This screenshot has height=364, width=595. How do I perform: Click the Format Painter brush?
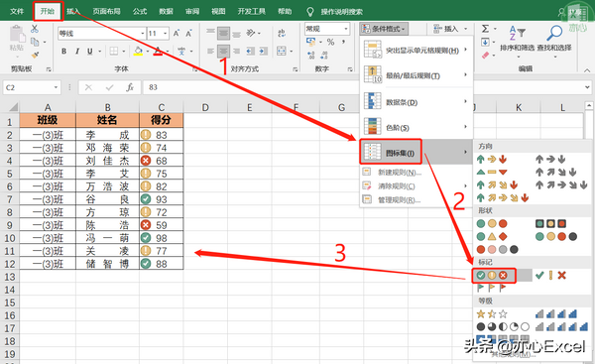[35, 55]
